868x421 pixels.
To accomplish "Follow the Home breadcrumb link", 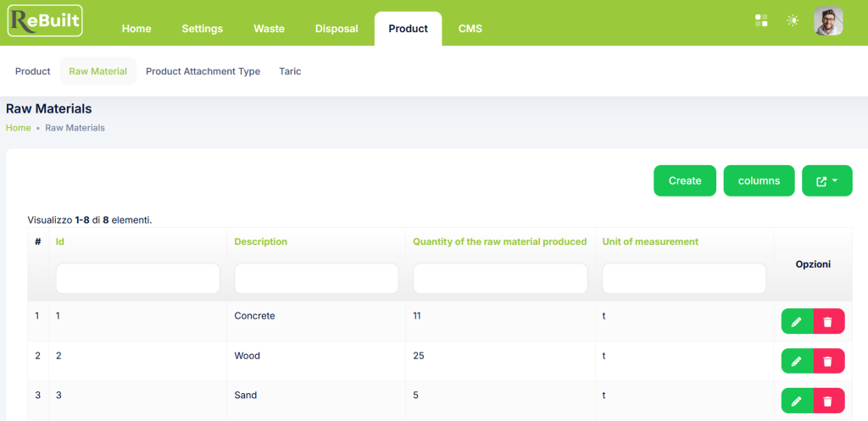I will (19, 128).
